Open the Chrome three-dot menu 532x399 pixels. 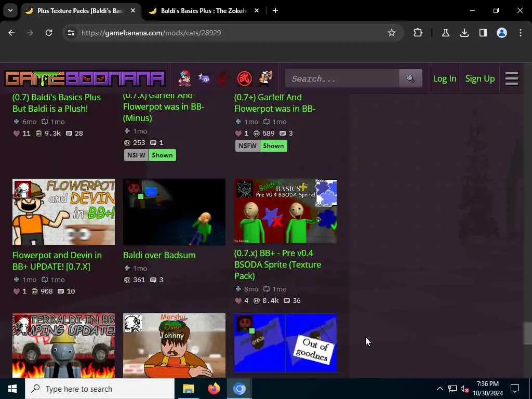coord(521,33)
